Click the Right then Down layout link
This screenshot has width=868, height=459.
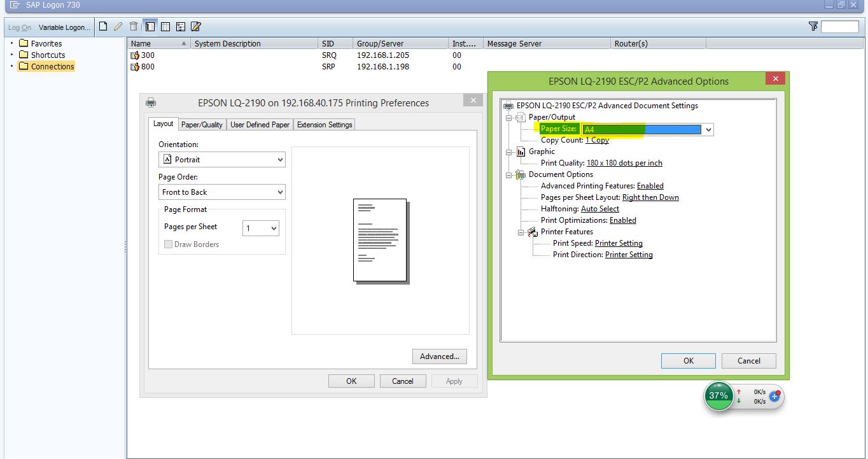click(x=650, y=197)
